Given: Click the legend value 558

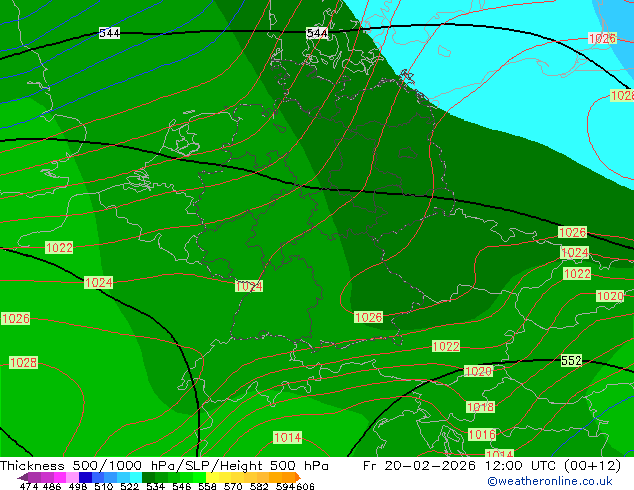Looking at the screenshot, I should [x=207, y=486].
